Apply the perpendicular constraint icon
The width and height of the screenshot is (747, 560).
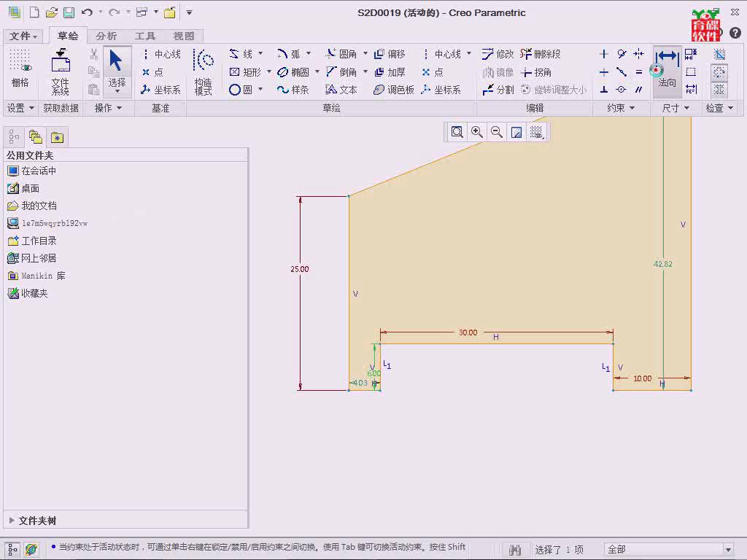coord(603,90)
